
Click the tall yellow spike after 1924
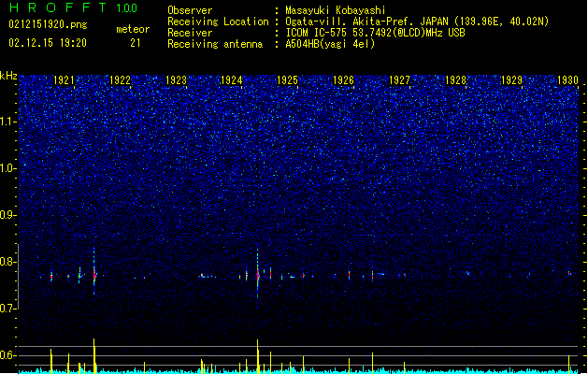click(258, 356)
